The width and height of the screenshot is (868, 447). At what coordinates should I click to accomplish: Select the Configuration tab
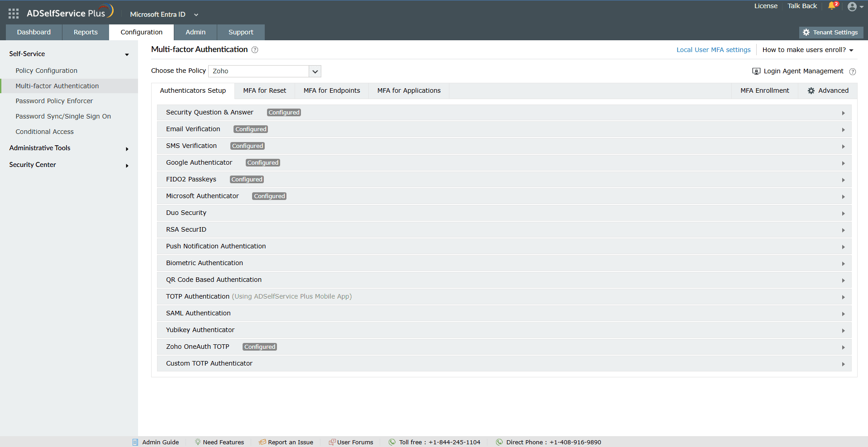142,32
